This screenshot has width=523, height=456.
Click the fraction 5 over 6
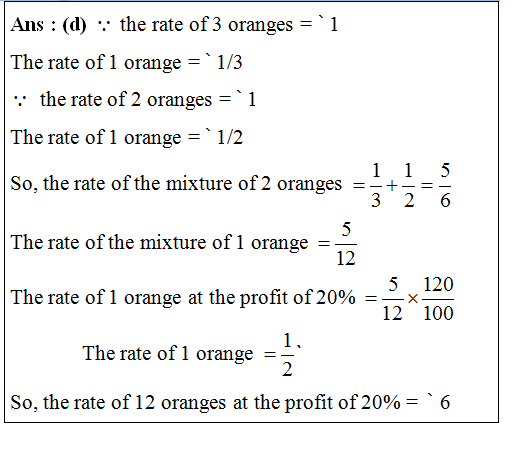tap(445, 185)
